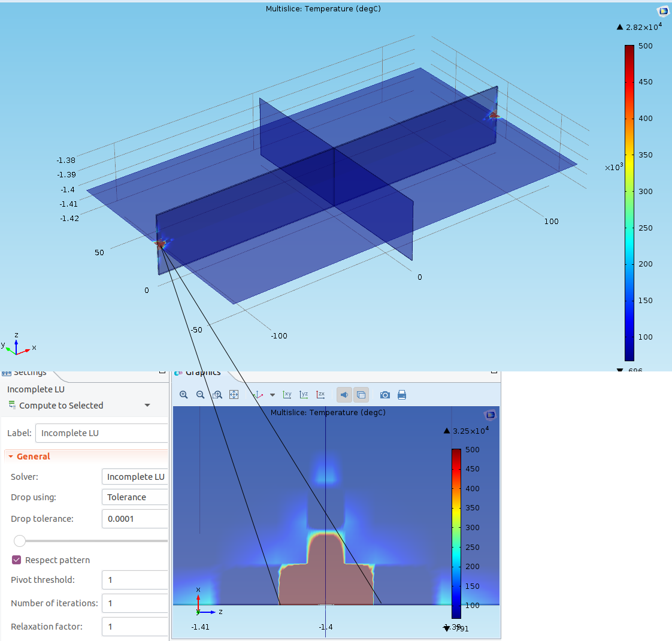This screenshot has width=672, height=641.
Task: Click the Drop tolerance slider handle
Action: tap(20, 541)
